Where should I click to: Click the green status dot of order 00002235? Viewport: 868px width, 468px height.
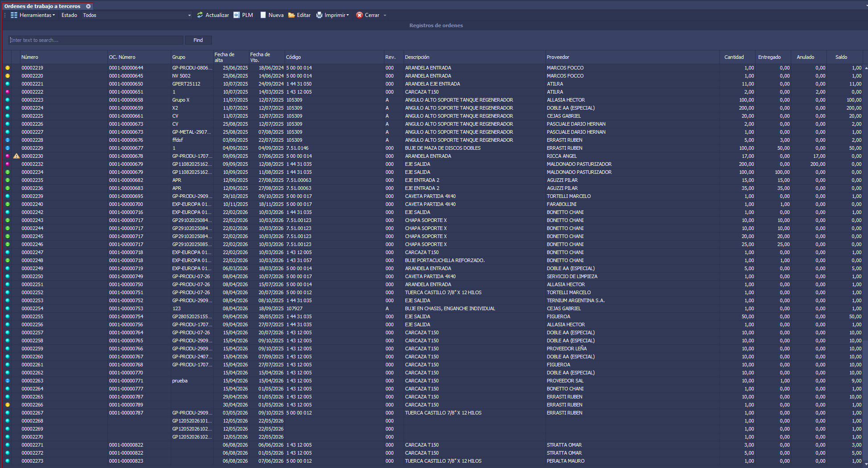point(8,180)
